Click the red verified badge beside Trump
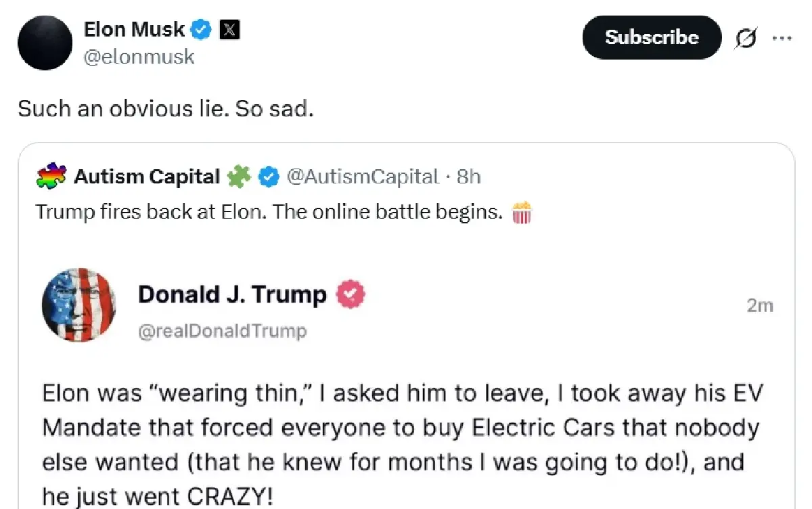The width and height of the screenshot is (812, 509). 352,294
